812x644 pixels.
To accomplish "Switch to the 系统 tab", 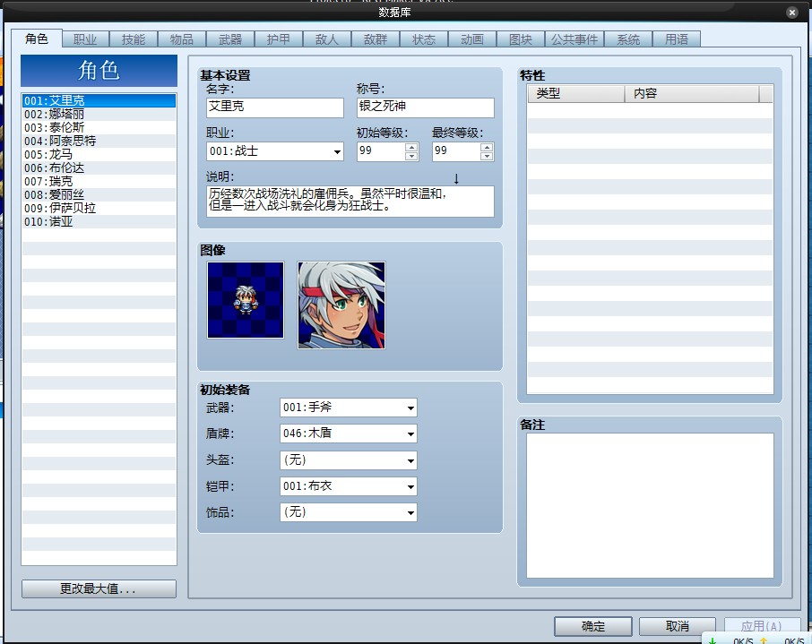I will (628, 39).
